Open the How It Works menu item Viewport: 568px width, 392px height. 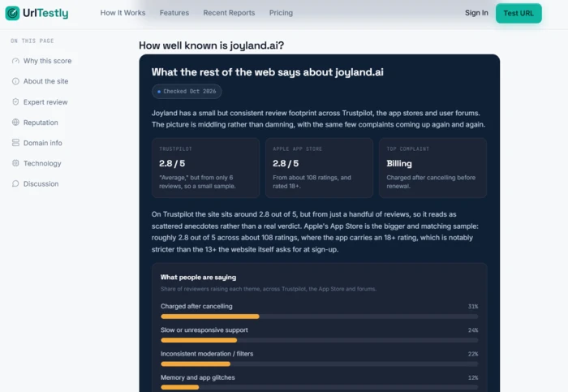123,13
